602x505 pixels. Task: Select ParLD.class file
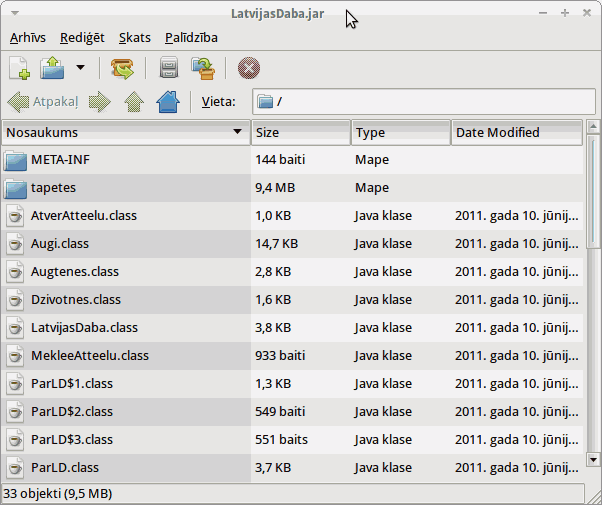(292, 468)
